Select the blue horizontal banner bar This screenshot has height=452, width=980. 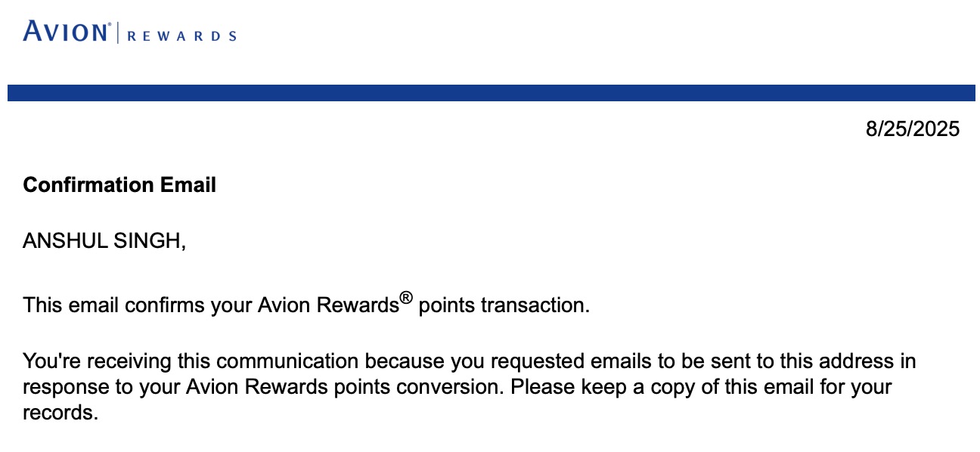492,93
